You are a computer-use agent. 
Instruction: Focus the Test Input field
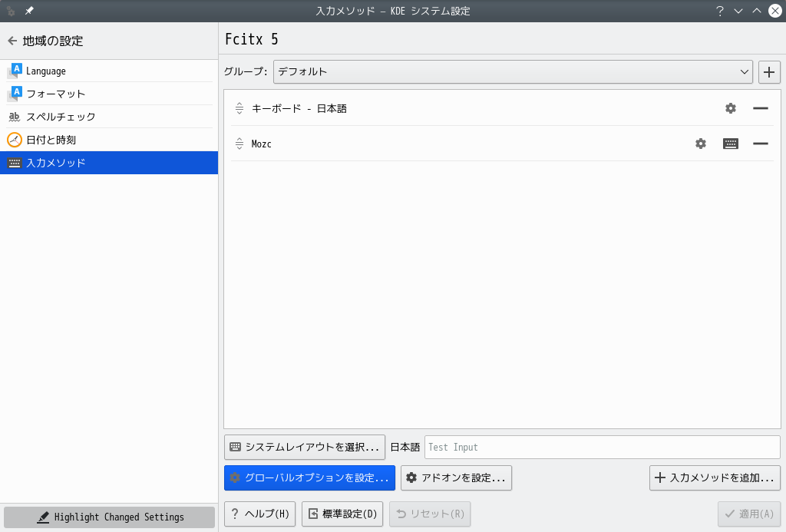click(x=603, y=448)
